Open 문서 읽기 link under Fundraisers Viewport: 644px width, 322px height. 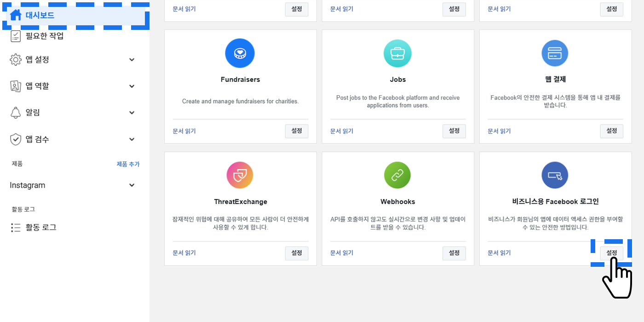click(184, 131)
